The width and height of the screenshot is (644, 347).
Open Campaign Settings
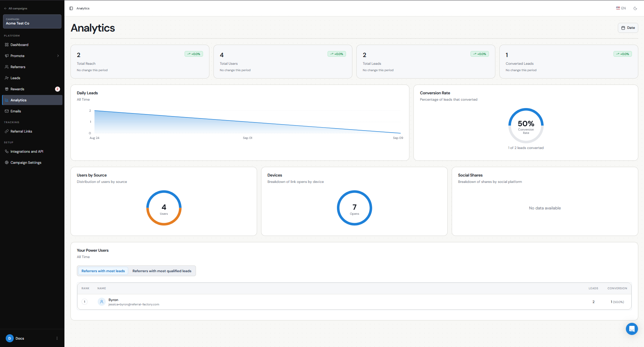[x=32, y=162]
